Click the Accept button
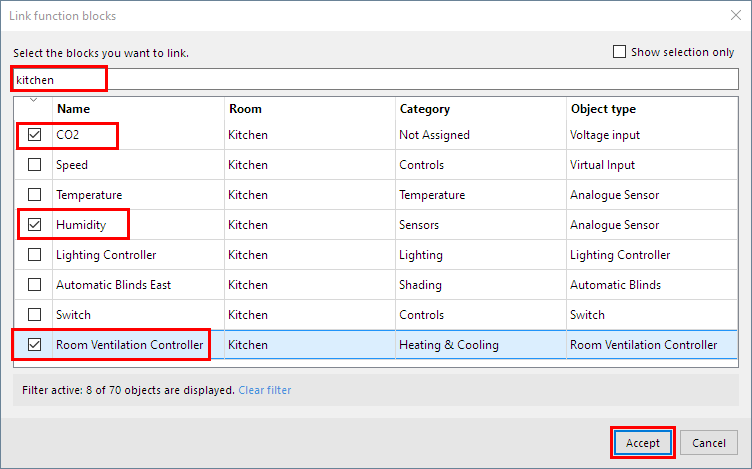Viewport: 752px width, 469px height. pos(643,443)
